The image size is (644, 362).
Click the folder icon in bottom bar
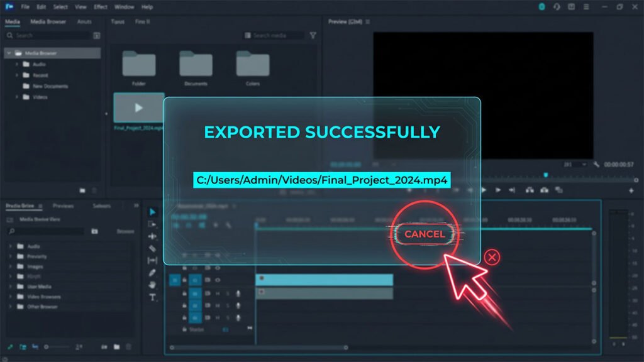pyautogui.click(x=116, y=347)
